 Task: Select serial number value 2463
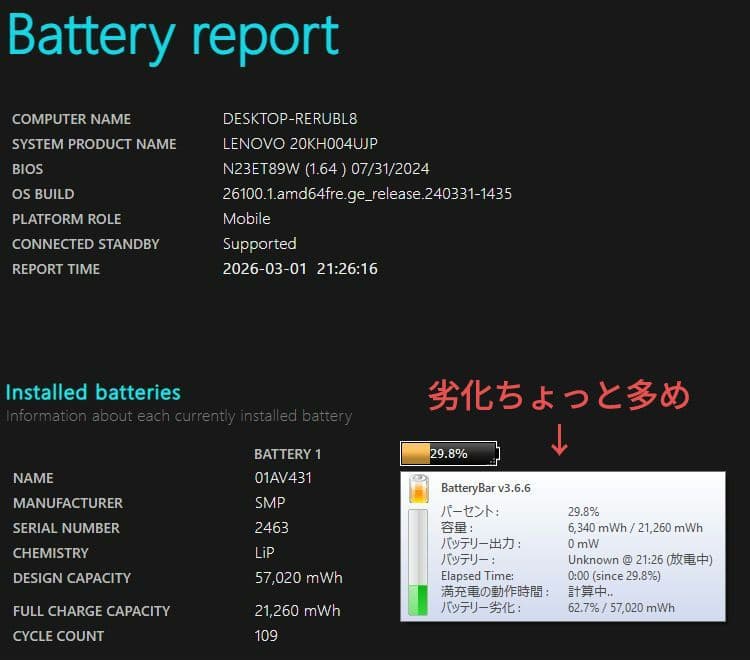click(272, 528)
